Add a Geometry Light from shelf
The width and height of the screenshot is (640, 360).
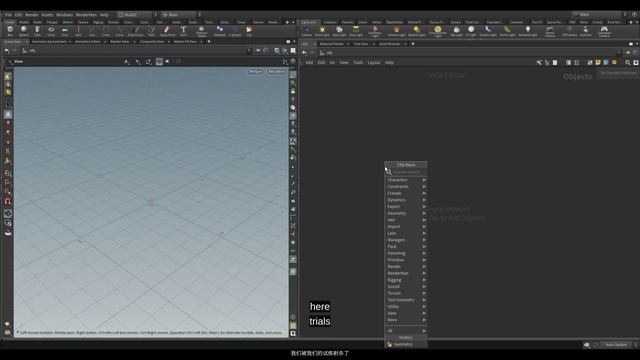(x=375, y=31)
